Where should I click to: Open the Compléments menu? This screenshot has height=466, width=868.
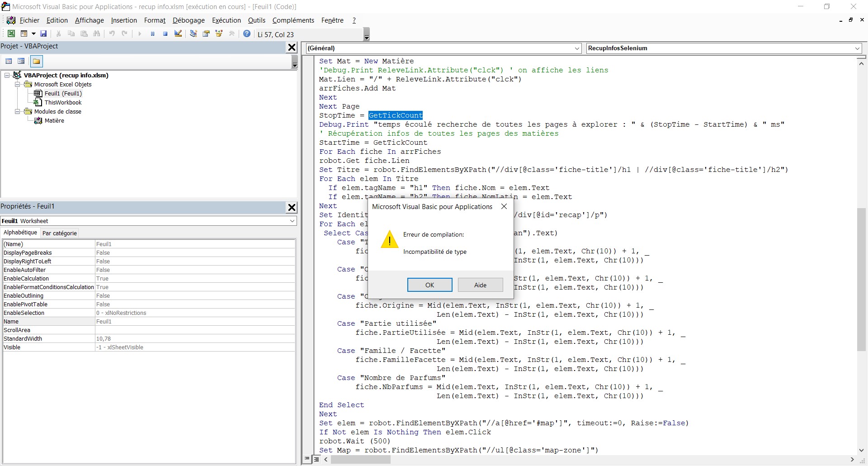293,20
